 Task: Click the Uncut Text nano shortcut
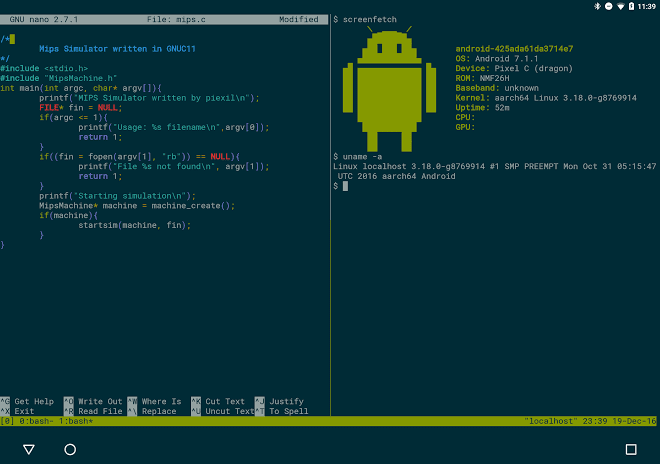pos(223,411)
